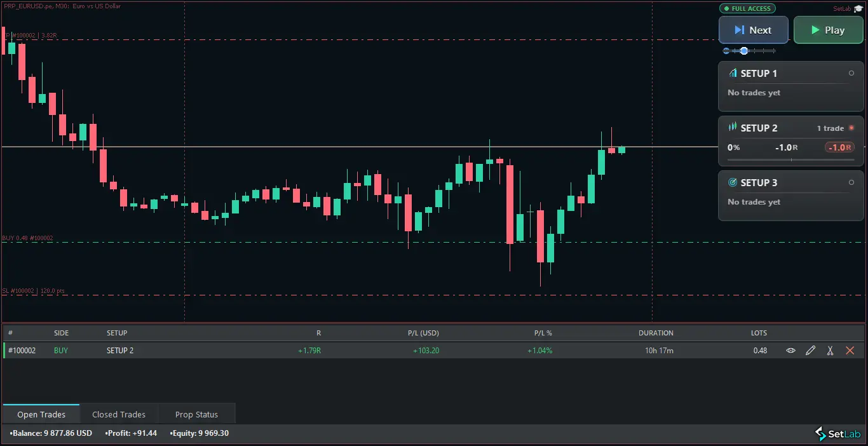
Task: Click the SETUP 2 progress bar
Action: [791, 159]
